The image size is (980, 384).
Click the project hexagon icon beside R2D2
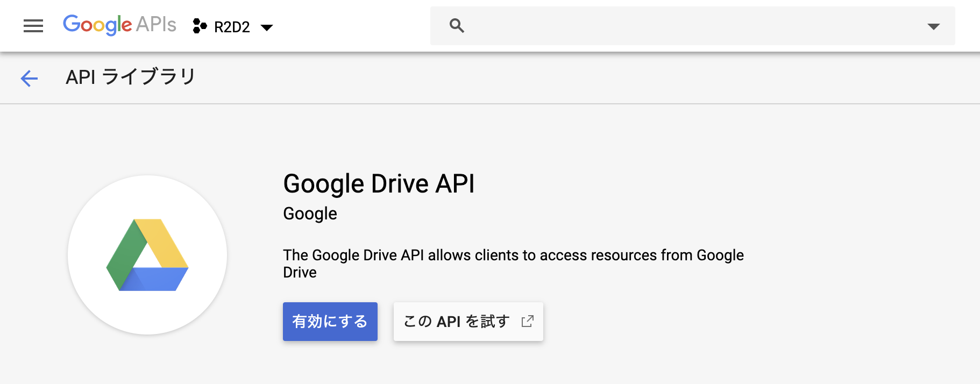[x=200, y=26]
